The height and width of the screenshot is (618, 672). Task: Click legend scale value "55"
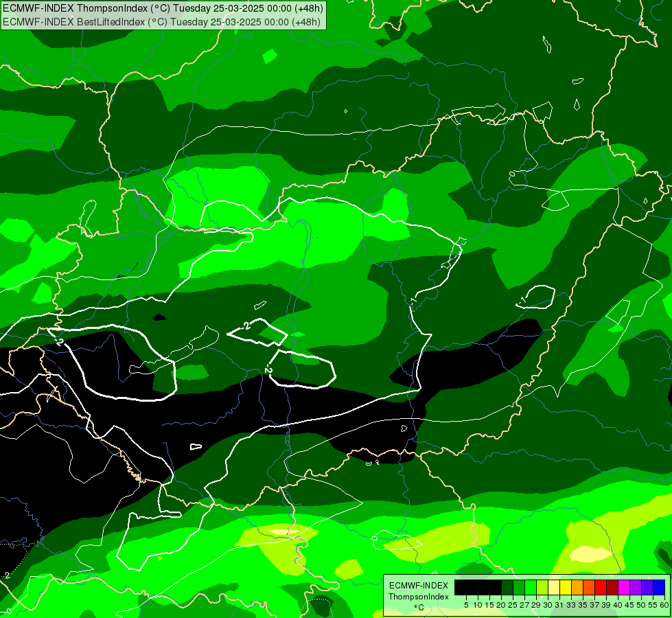point(653,605)
